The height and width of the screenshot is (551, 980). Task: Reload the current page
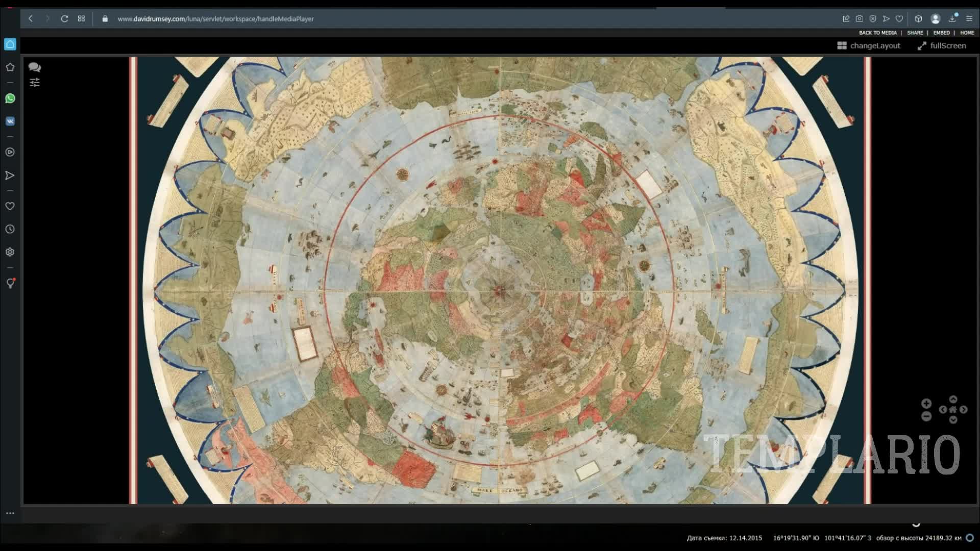click(64, 19)
